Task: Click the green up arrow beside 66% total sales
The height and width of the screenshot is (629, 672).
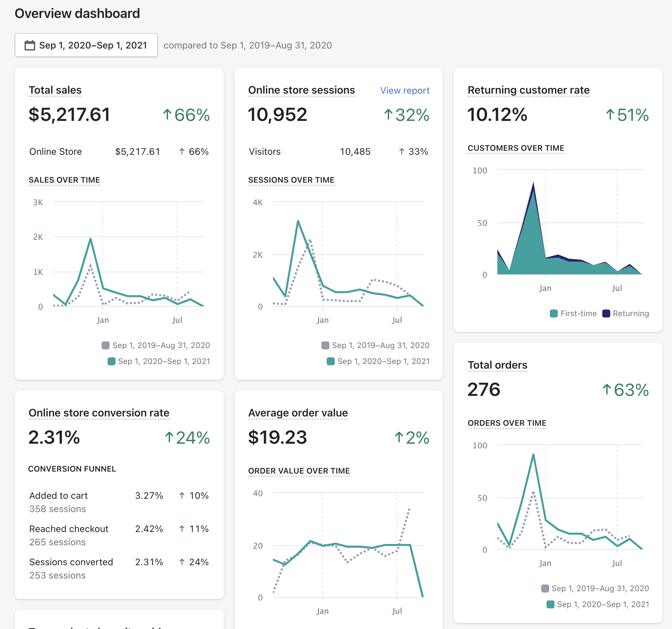Action: 167,115
